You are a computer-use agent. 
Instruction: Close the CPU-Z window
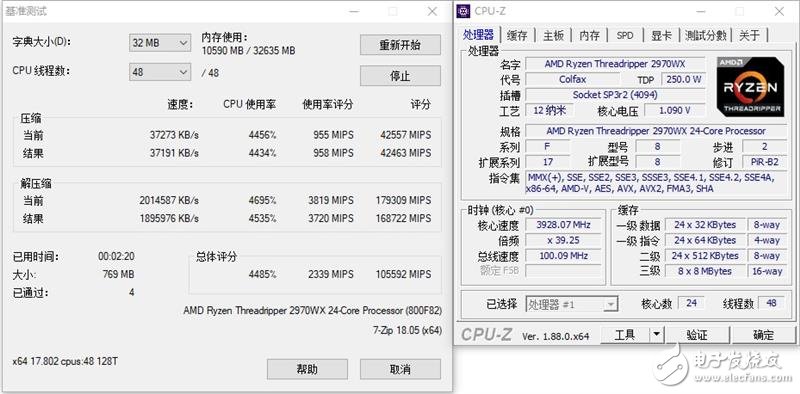(x=779, y=11)
